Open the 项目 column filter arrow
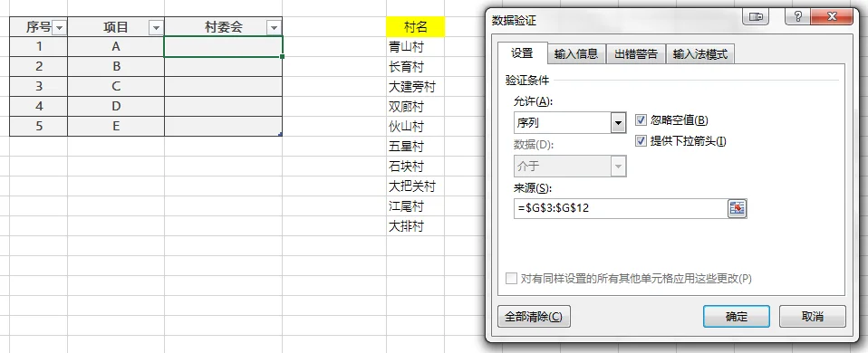 (x=157, y=27)
